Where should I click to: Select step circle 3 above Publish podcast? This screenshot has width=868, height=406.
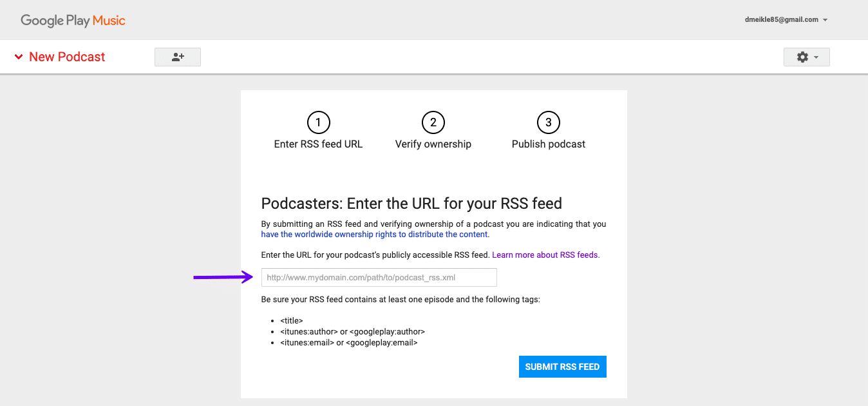(x=548, y=122)
